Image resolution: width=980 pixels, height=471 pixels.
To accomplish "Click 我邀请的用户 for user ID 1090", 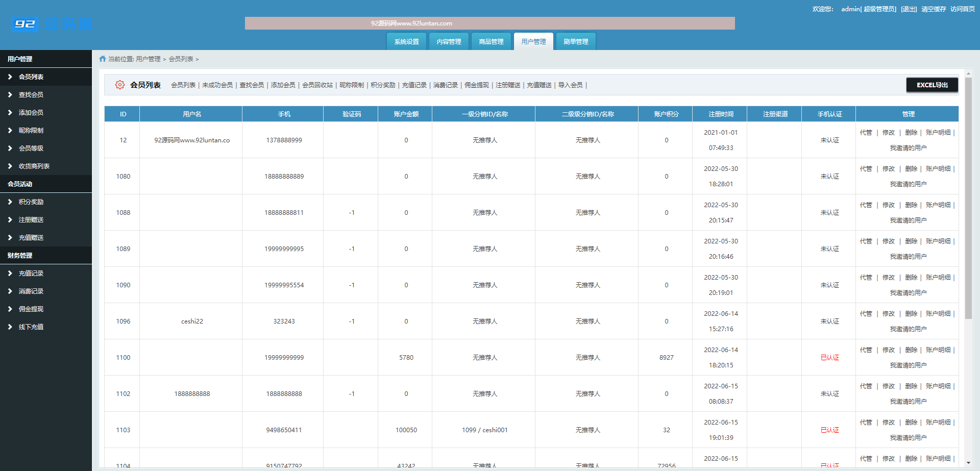I will pos(908,292).
